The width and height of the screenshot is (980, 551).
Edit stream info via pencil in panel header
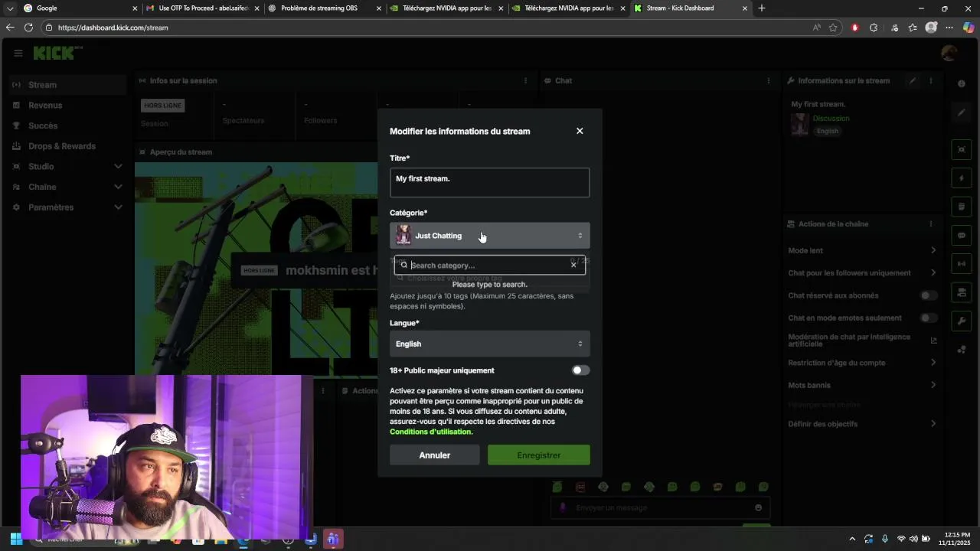913,80
